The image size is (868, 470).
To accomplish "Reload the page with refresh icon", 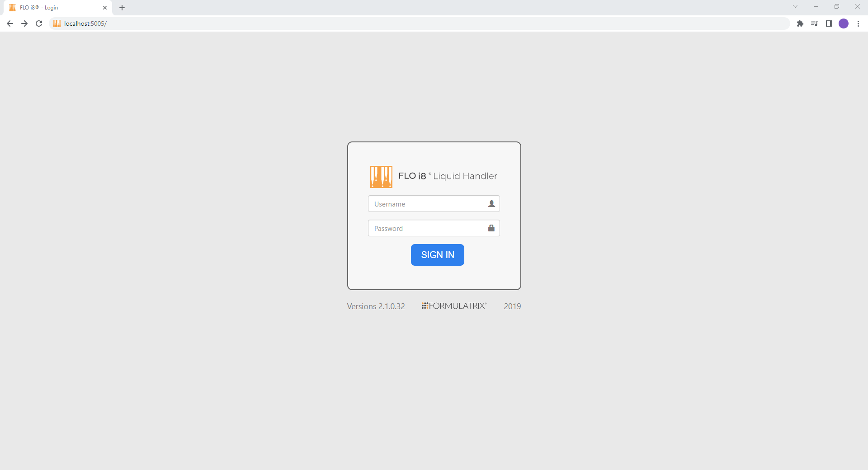I will [x=39, y=23].
